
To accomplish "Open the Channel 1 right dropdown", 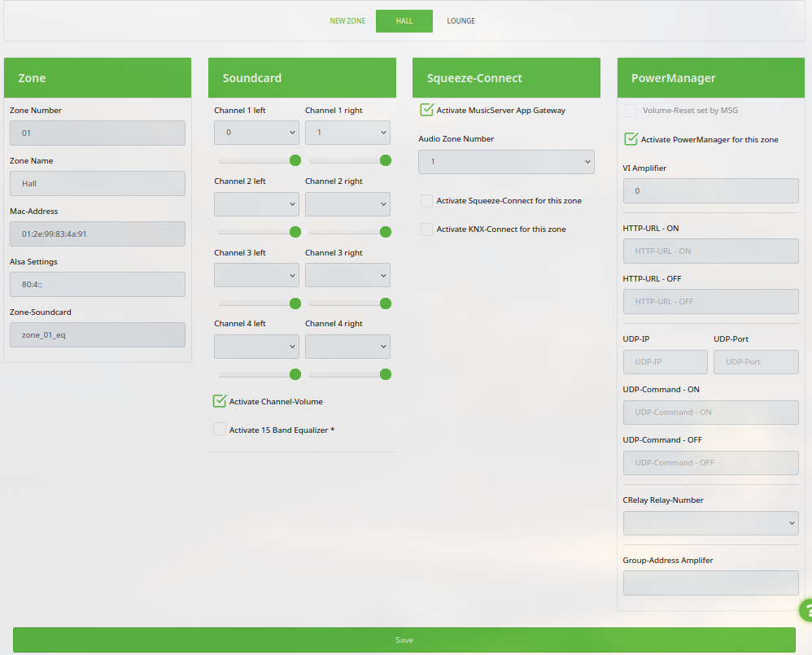I will tap(347, 133).
